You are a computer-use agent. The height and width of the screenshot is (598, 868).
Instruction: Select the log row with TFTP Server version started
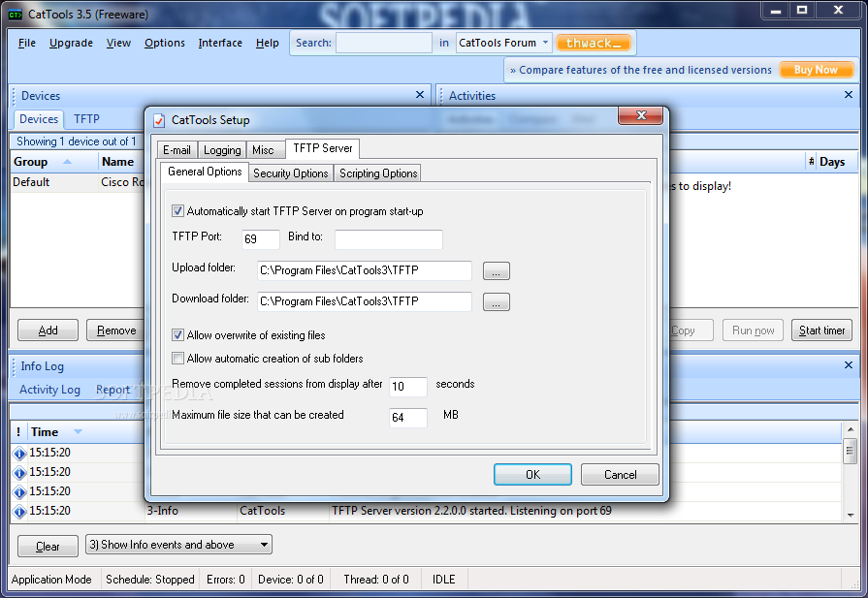click(427, 511)
